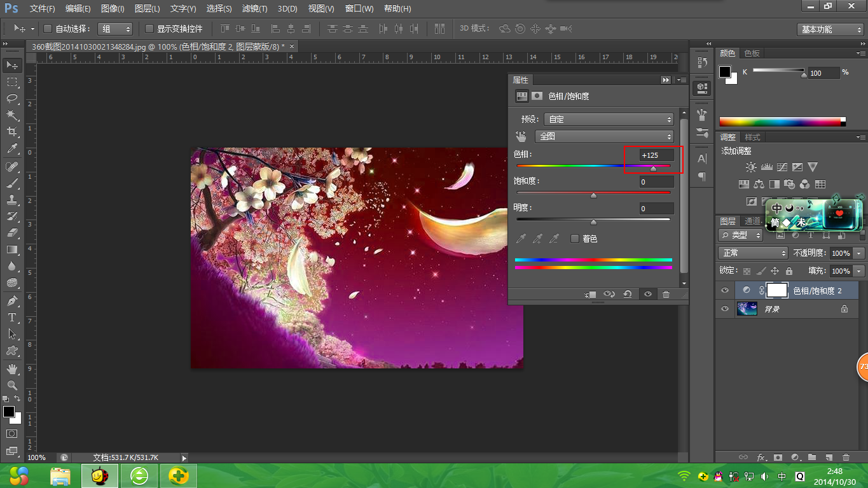Open the file explorer taskbar icon
Screen dimensions: 868x488
click(x=60, y=475)
